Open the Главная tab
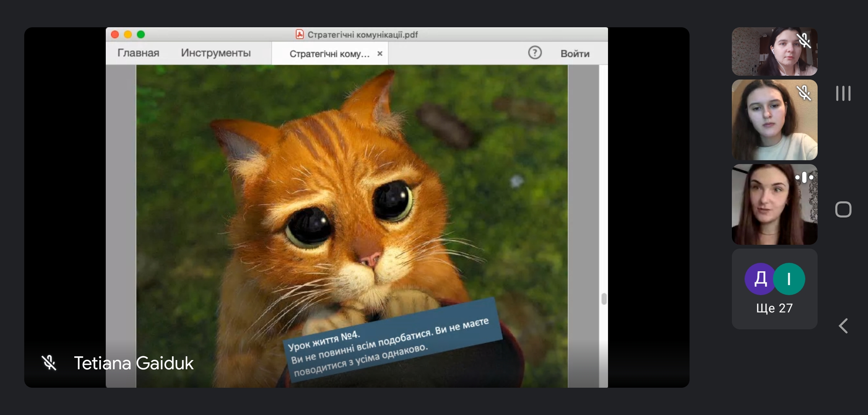 click(x=138, y=53)
